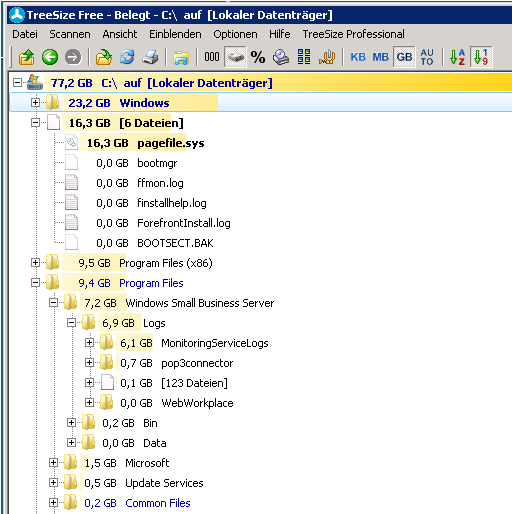The image size is (512, 514).
Task: Click the folder-up navigation icon
Action: [26, 57]
